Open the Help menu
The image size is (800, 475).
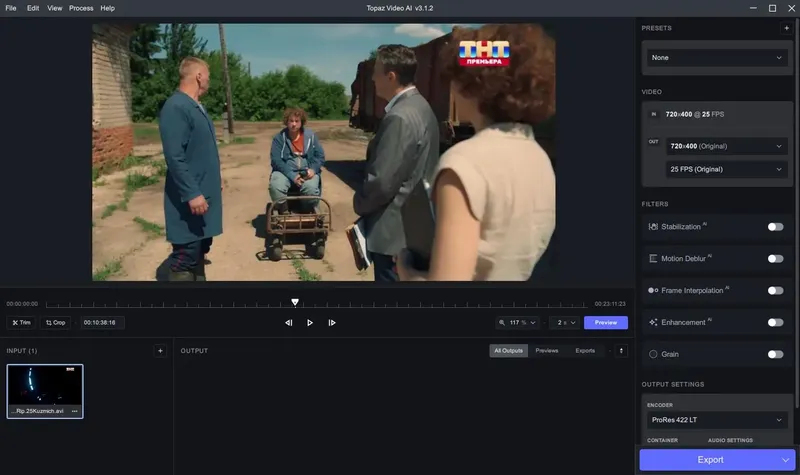click(107, 8)
